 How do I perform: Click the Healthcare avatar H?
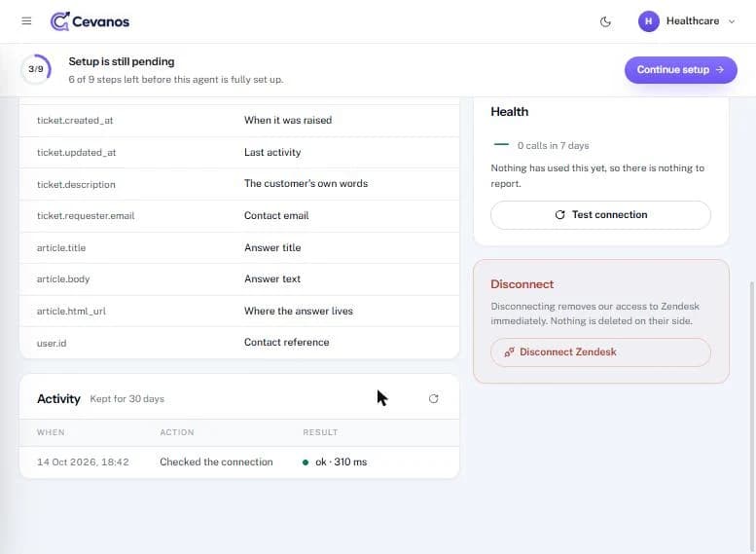[648, 21]
